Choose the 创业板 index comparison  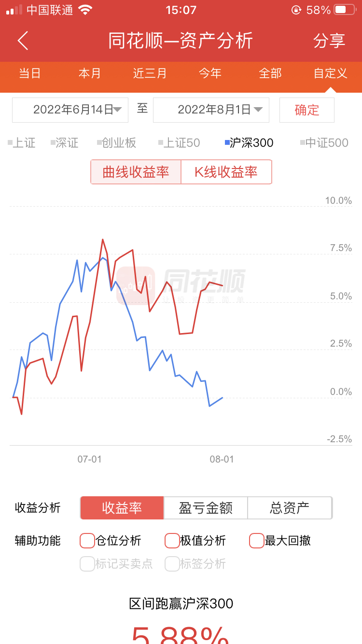(x=117, y=143)
